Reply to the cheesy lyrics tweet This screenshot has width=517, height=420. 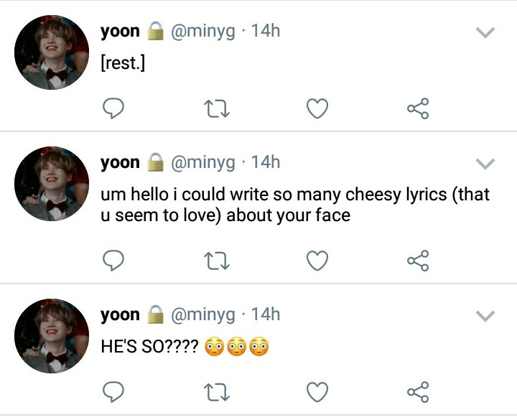coord(113,261)
